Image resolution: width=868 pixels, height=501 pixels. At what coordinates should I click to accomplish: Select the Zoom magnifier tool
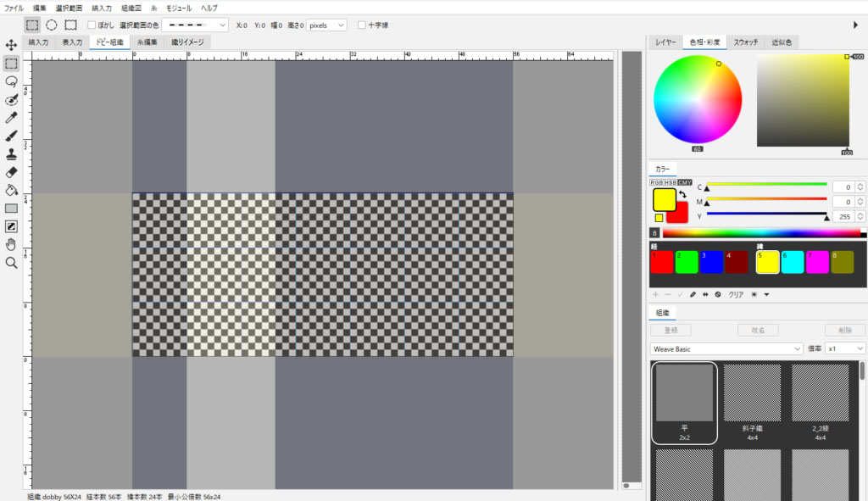(11, 263)
